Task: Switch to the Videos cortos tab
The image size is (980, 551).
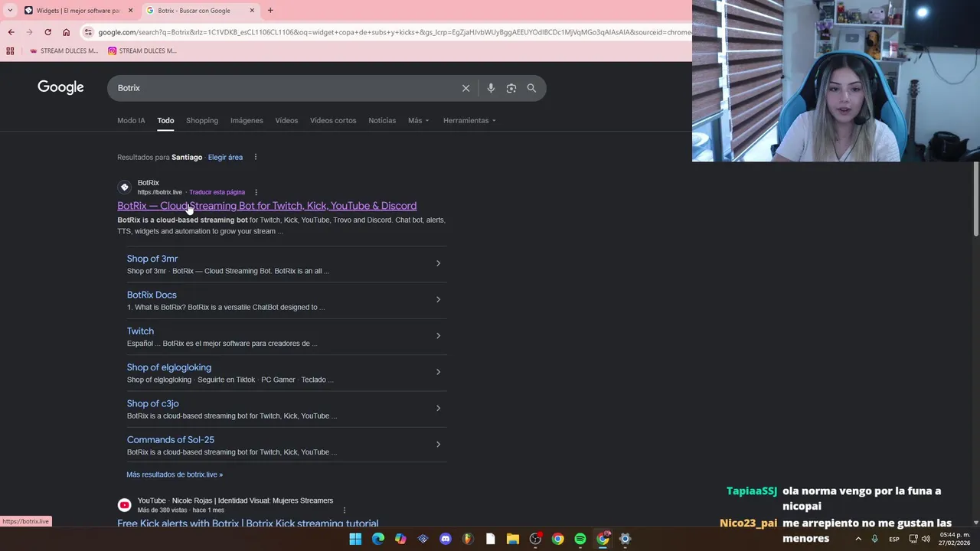Action: (x=333, y=120)
